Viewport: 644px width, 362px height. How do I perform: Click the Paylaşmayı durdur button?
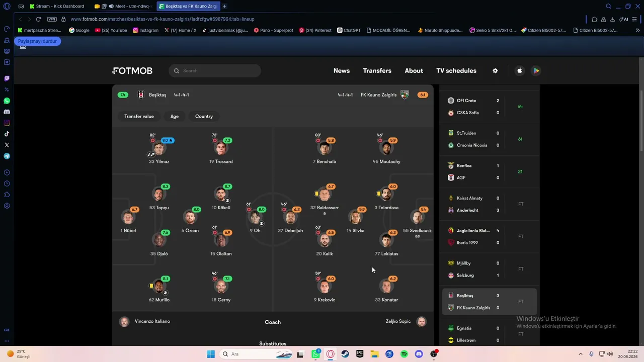coord(37,41)
